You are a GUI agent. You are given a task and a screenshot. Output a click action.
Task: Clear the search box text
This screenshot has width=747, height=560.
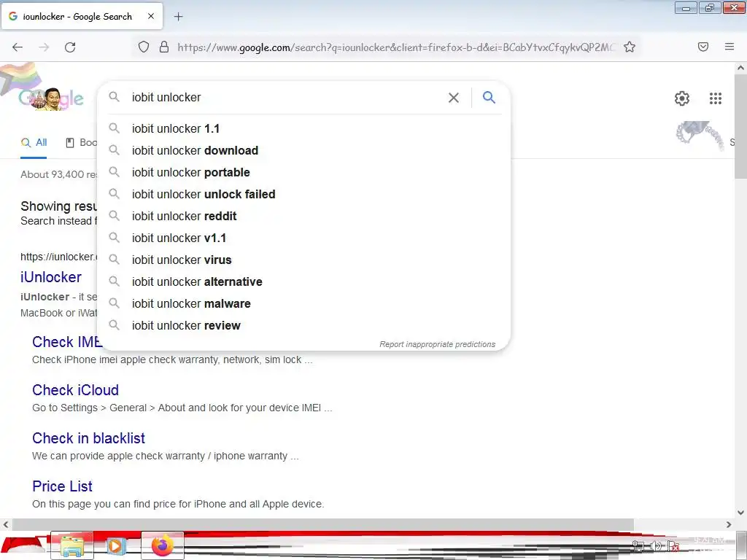[454, 98]
